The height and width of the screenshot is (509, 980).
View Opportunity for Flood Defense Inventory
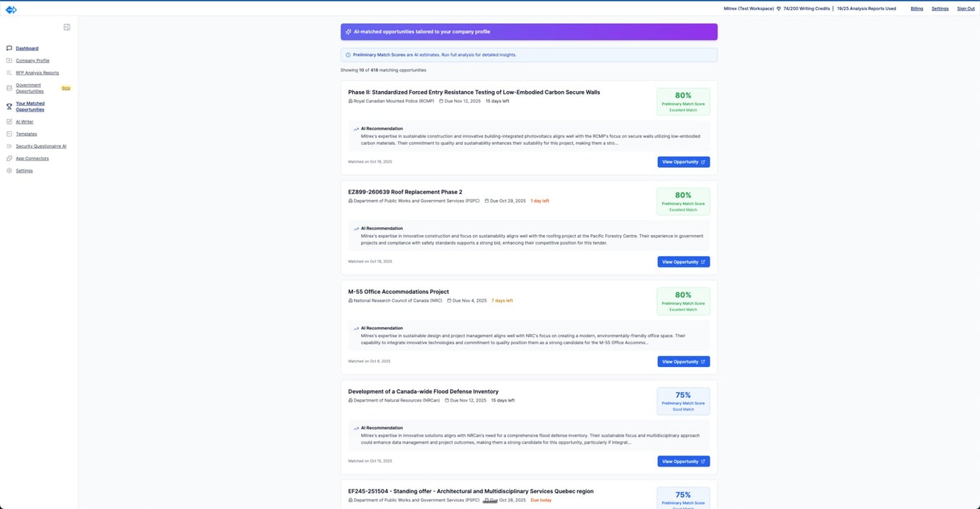(683, 461)
